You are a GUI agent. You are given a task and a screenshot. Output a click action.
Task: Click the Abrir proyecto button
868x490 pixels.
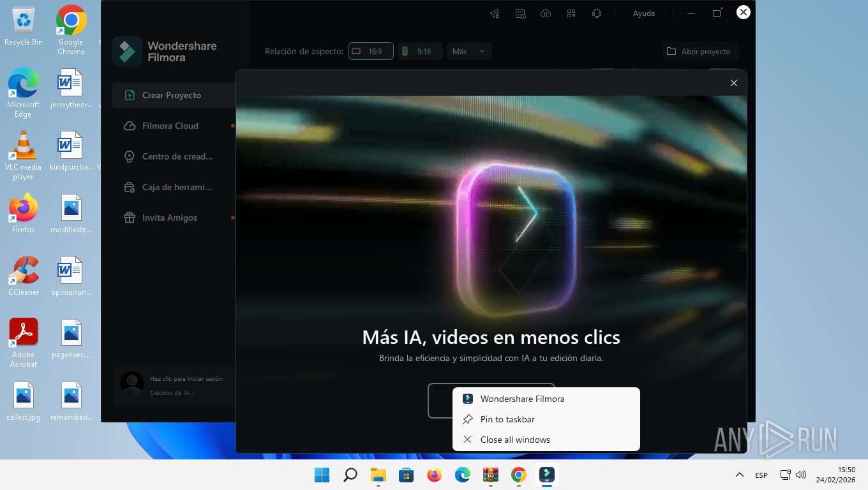point(700,51)
